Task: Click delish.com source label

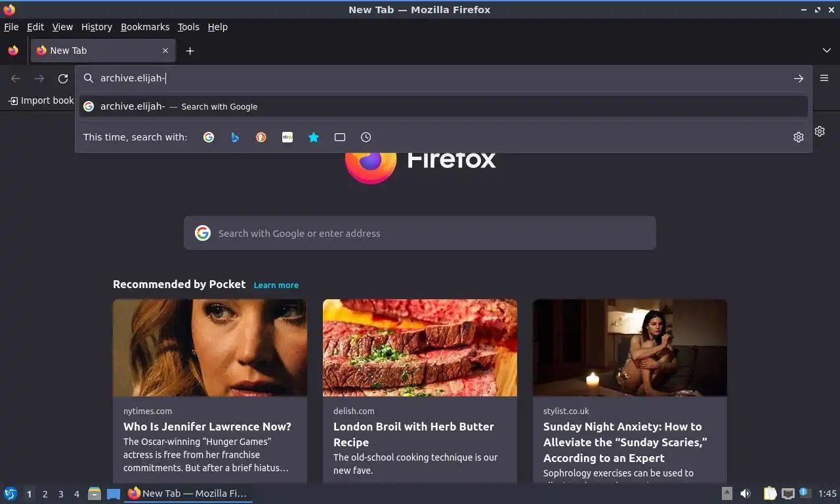Action: pyautogui.click(x=354, y=411)
